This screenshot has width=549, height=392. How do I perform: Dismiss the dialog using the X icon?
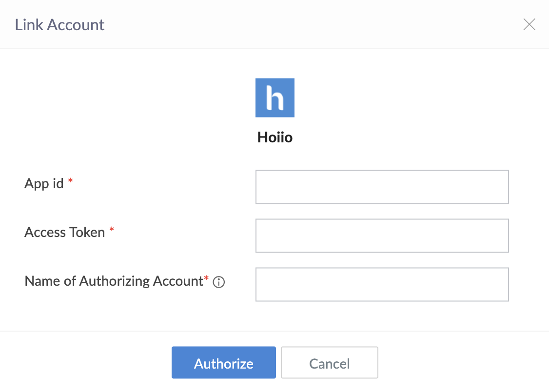529,24
